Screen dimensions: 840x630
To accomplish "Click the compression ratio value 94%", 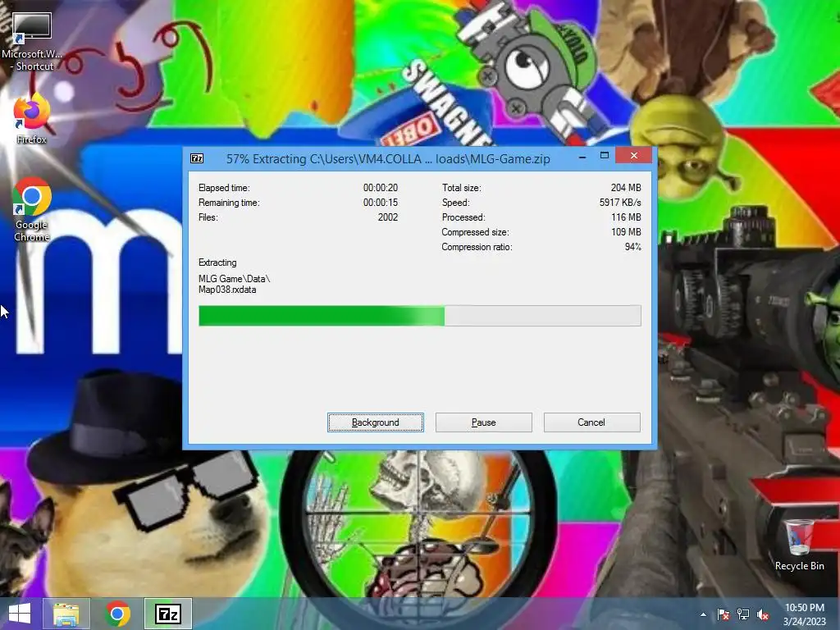I will (633, 247).
